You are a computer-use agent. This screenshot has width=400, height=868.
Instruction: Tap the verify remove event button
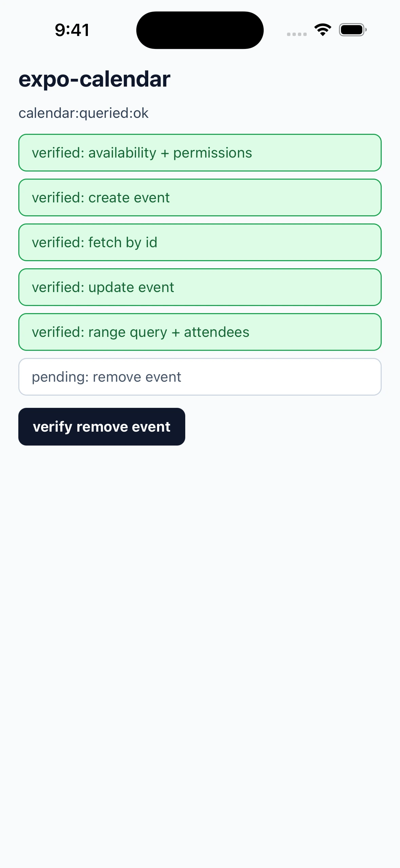tap(102, 427)
